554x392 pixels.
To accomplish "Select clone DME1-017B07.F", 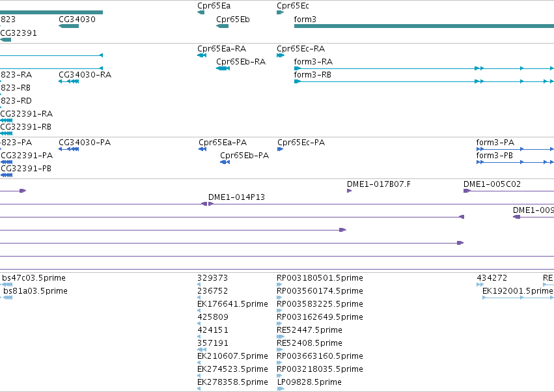I will click(x=378, y=184).
